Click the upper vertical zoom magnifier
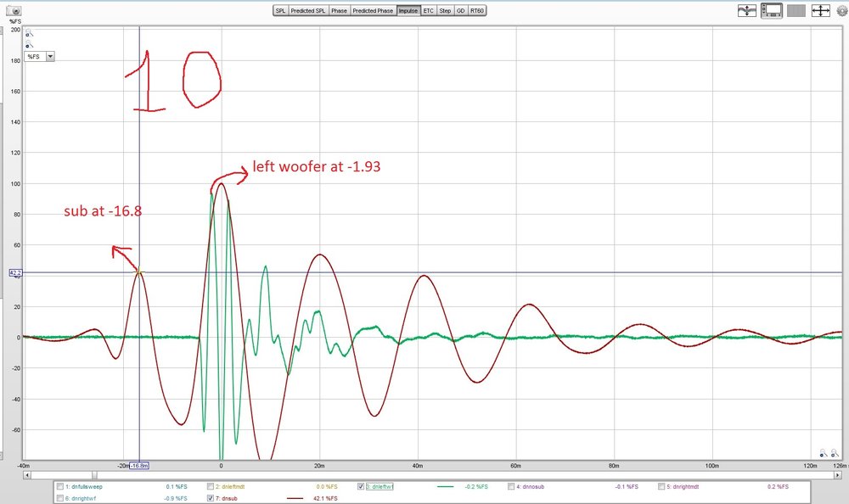The width and height of the screenshot is (849, 504). (x=29, y=34)
